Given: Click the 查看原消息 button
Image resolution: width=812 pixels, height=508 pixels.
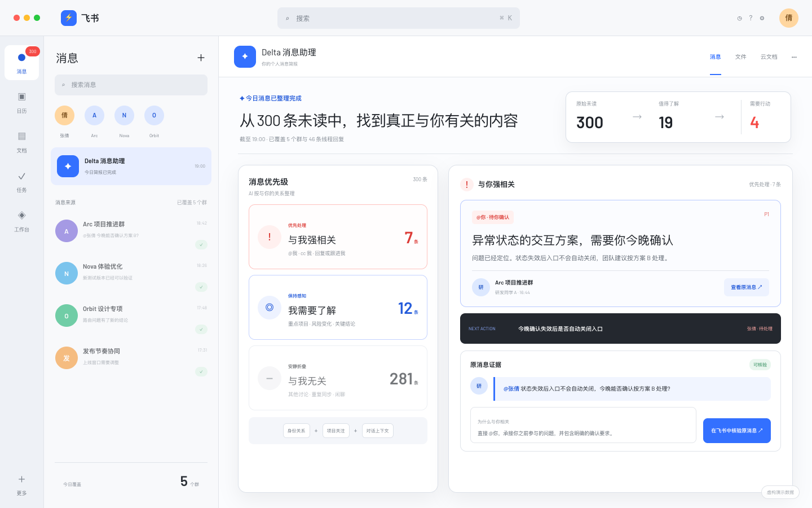Looking at the screenshot, I should (x=747, y=287).
